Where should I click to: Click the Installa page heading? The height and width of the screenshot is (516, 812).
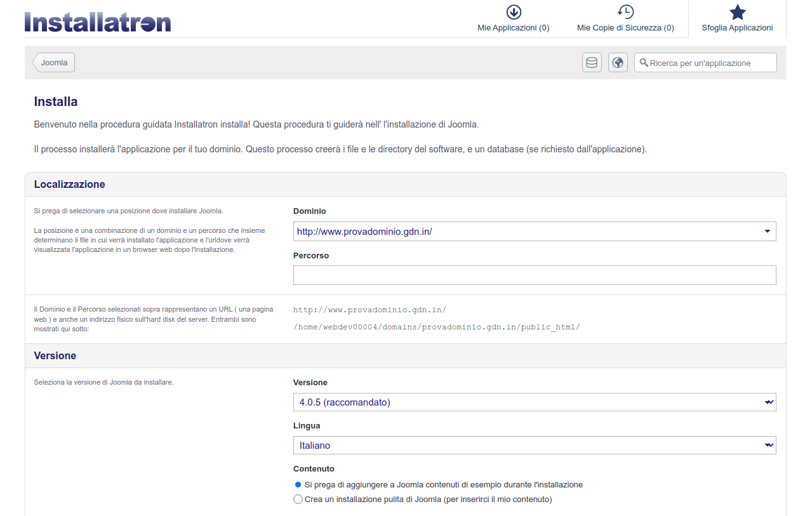pos(56,102)
